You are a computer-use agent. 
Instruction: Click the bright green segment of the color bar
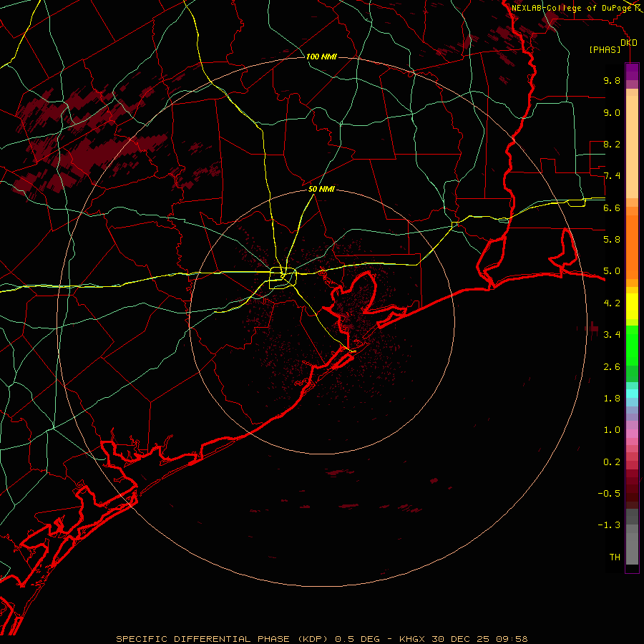tap(632, 346)
